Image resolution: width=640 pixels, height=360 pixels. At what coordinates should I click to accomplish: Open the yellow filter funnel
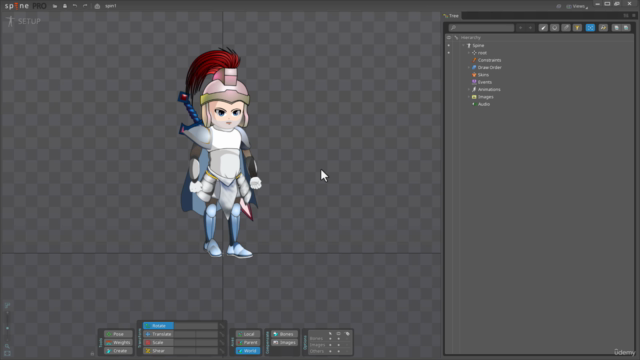[577, 28]
